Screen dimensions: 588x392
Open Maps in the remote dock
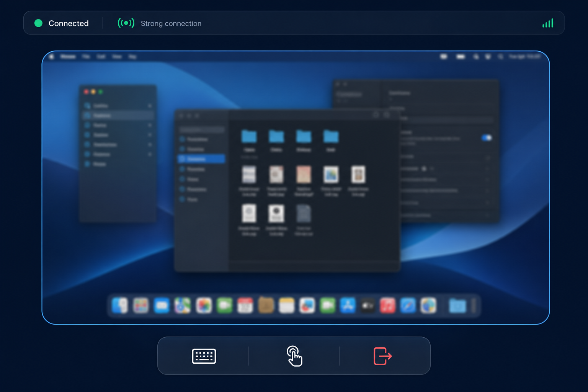183,305
